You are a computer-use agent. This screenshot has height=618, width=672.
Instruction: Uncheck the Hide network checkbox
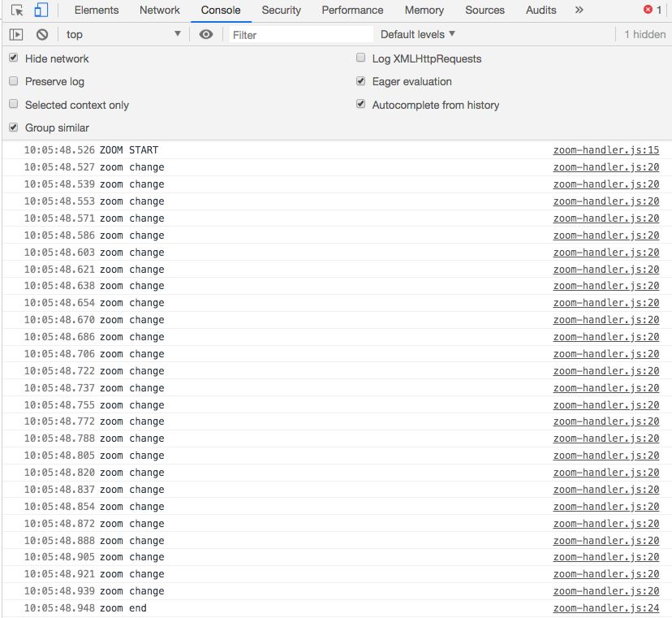tap(14, 58)
